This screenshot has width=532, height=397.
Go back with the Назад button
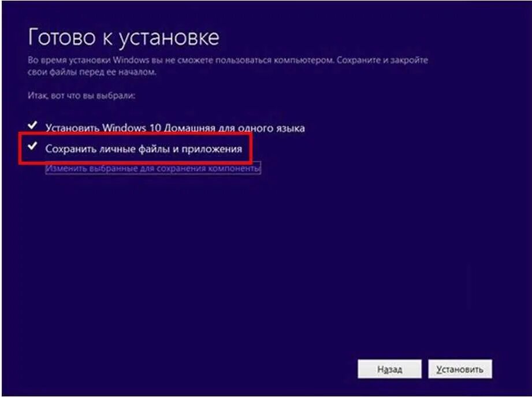coord(389,369)
